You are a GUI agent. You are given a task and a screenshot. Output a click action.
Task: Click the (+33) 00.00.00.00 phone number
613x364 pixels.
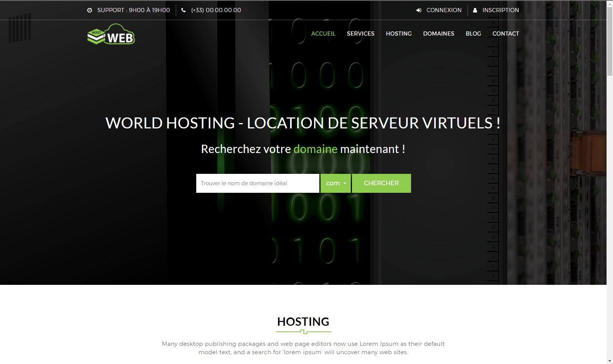point(216,10)
